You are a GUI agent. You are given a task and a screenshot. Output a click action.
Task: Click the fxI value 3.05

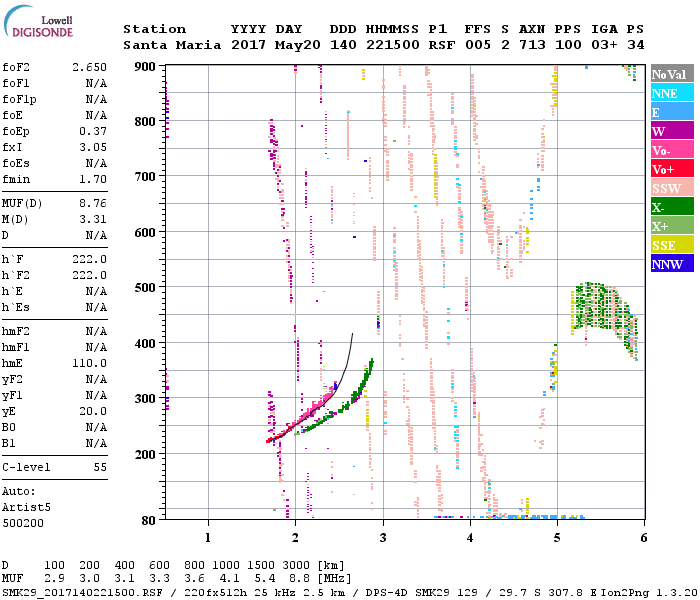click(93, 147)
